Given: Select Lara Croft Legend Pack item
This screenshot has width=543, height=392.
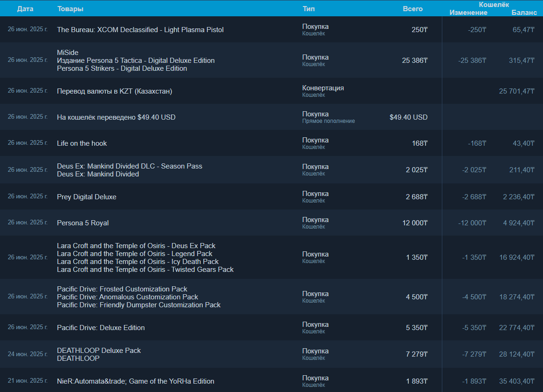Looking at the screenshot, I should 134,254.
